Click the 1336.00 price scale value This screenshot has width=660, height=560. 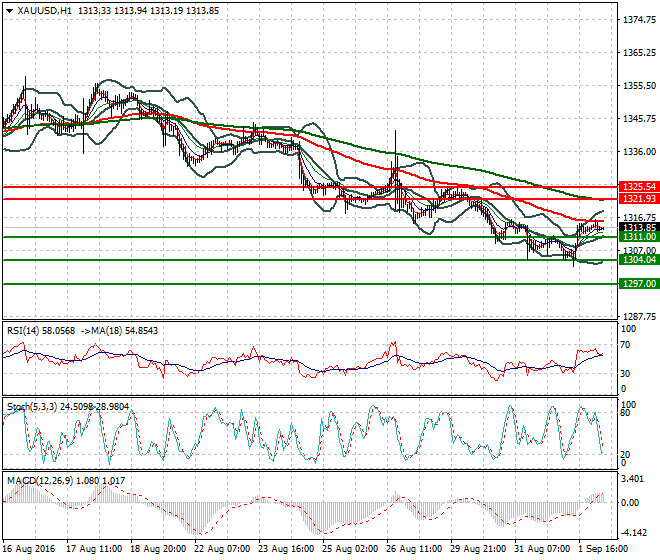(x=639, y=152)
